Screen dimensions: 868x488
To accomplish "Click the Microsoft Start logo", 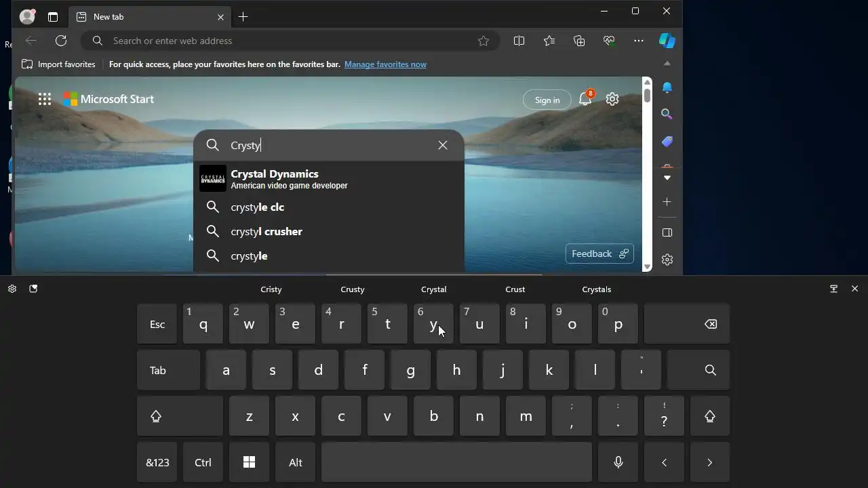I will 108,99.
